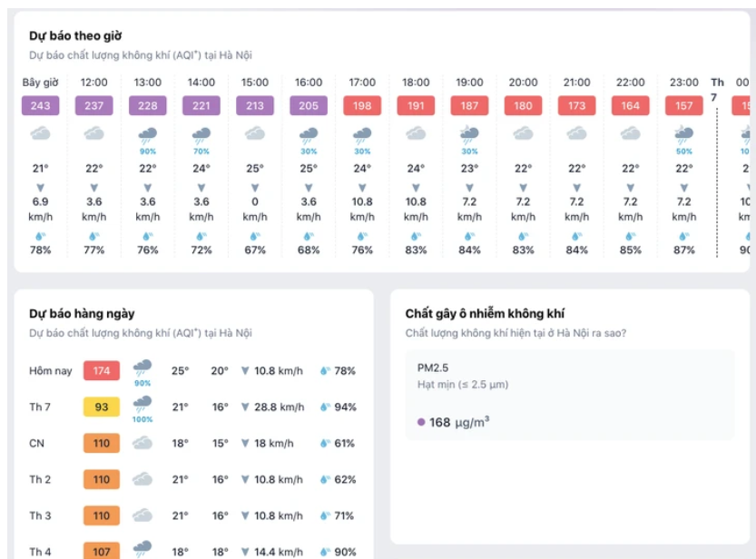Image resolution: width=756 pixels, height=559 pixels.
Task: Click the cloud icon in CN row
Action: (x=142, y=443)
